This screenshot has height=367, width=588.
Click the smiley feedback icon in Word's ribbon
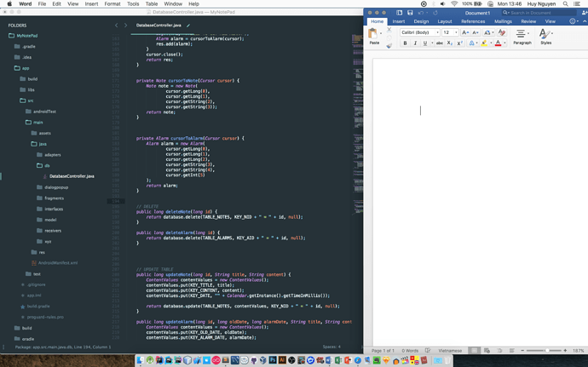(573, 21)
